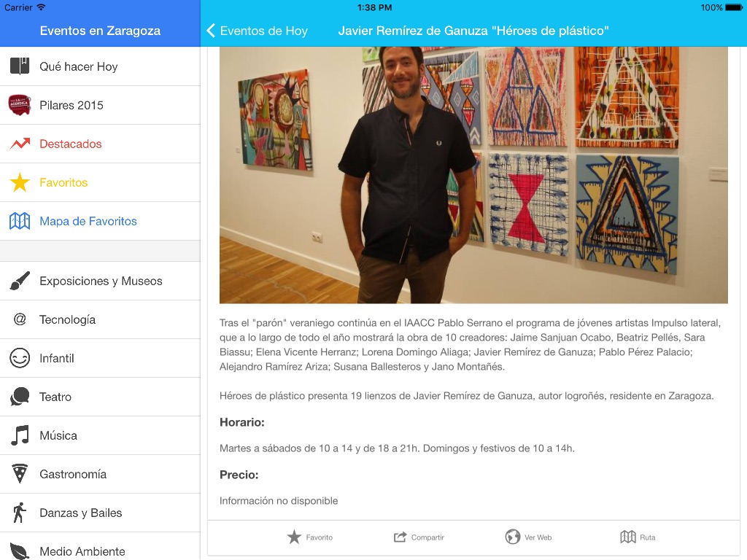Select the Infantil smiley icon
747x560 pixels.
pos(20,358)
